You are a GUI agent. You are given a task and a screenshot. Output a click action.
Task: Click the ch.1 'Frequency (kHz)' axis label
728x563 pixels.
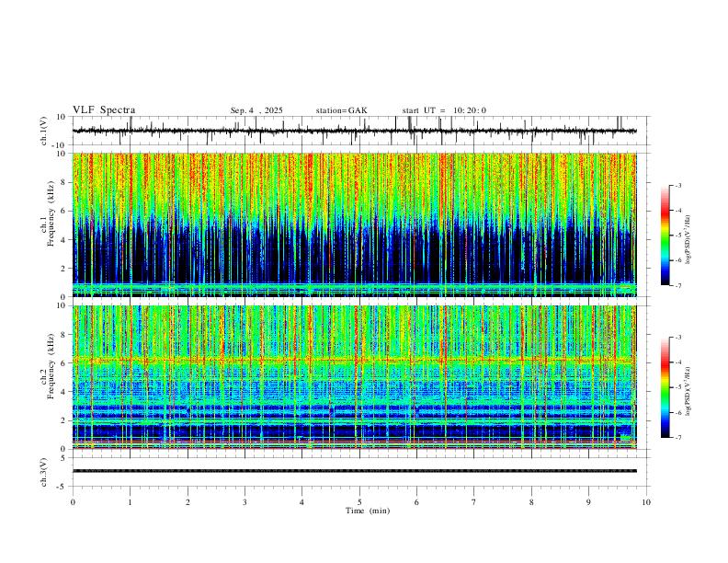pos(51,214)
